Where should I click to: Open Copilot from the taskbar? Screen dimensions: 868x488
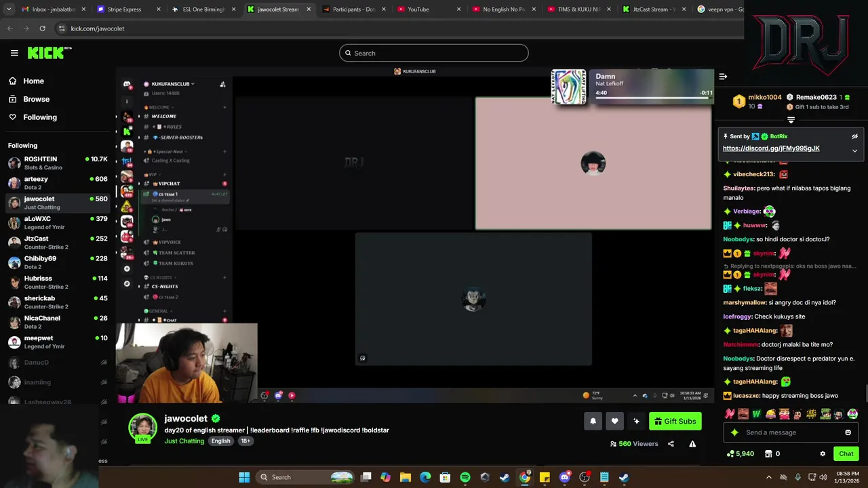[385, 477]
